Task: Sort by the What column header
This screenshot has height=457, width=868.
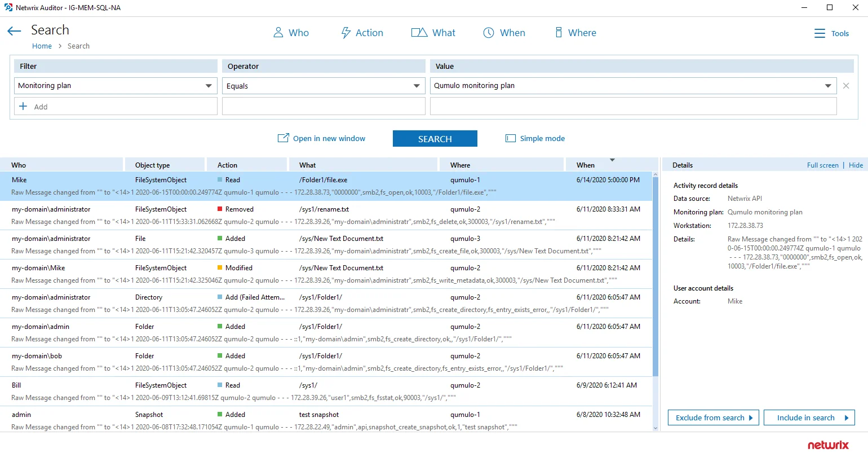Action: tap(364, 165)
